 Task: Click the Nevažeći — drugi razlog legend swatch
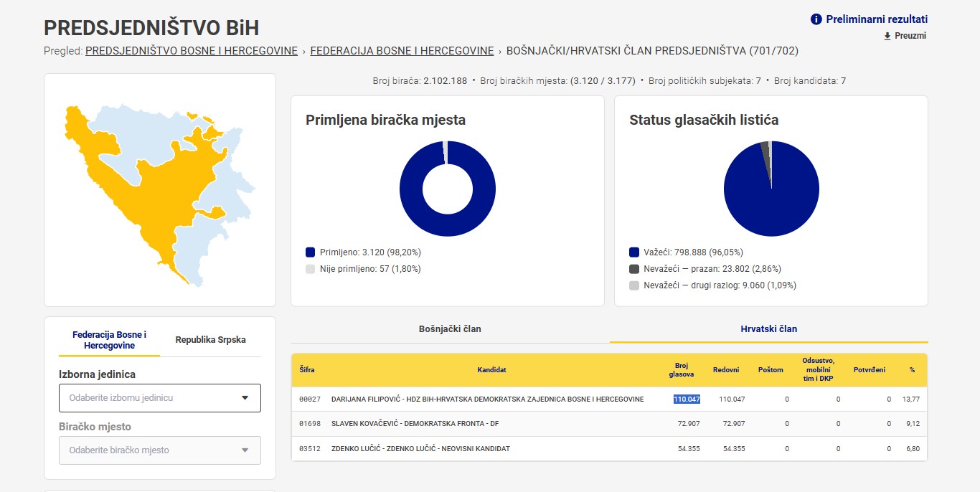pos(633,285)
